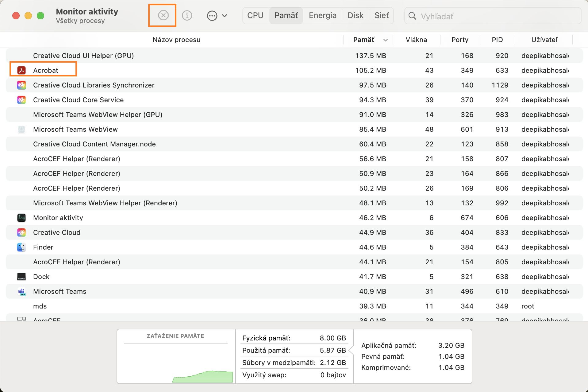
Task: Click the Monitor aktivity process icon
Action: (21, 218)
